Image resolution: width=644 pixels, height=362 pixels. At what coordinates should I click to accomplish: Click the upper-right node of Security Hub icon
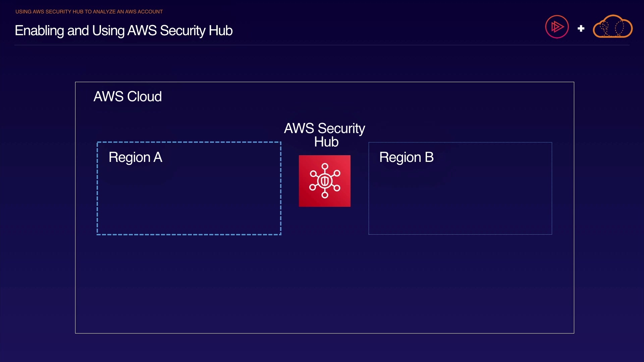337,173
